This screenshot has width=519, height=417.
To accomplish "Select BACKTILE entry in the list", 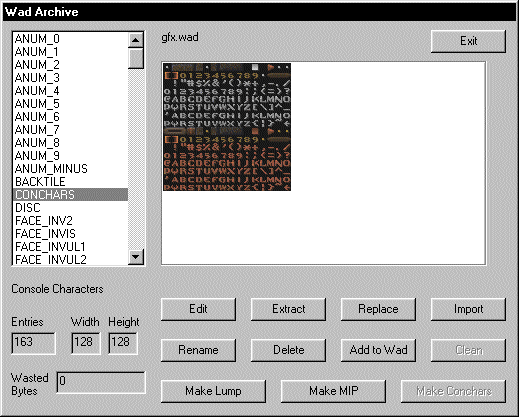I will pyautogui.click(x=70, y=182).
